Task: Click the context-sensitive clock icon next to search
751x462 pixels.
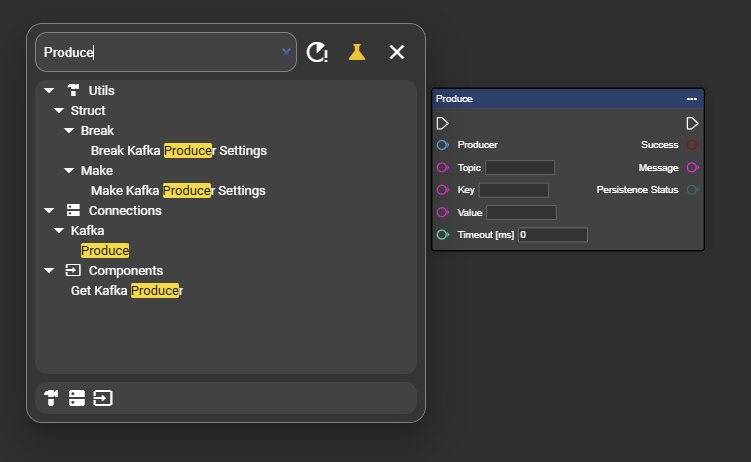Action: pos(317,52)
